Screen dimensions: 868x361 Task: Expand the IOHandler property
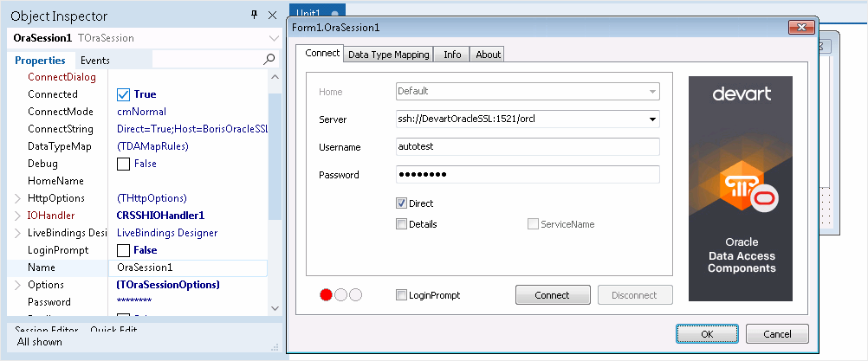(x=17, y=216)
